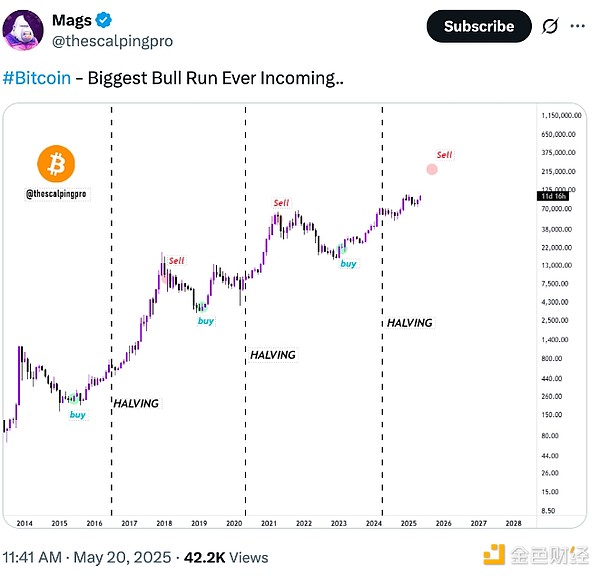Click the buy label near 2023
The image size is (600, 576).
tap(348, 263)
